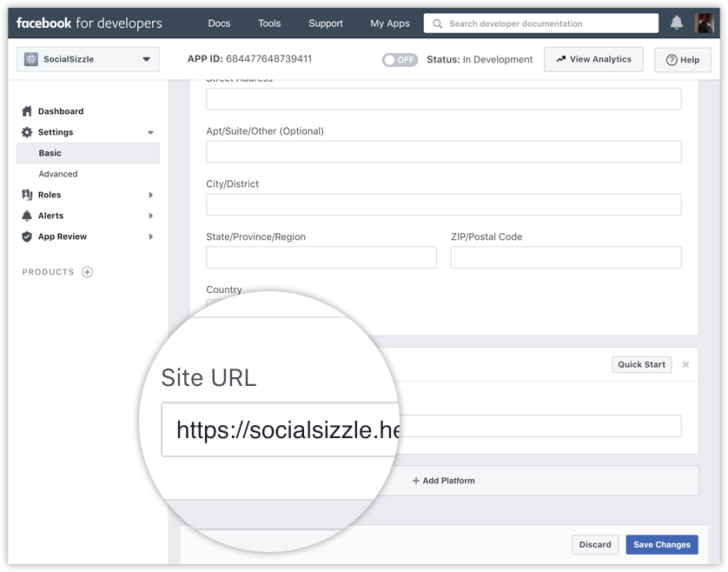Click the ZIP/Postal Code input field
The width and height of the screenshot is (728, 572).
coord(566,257)
